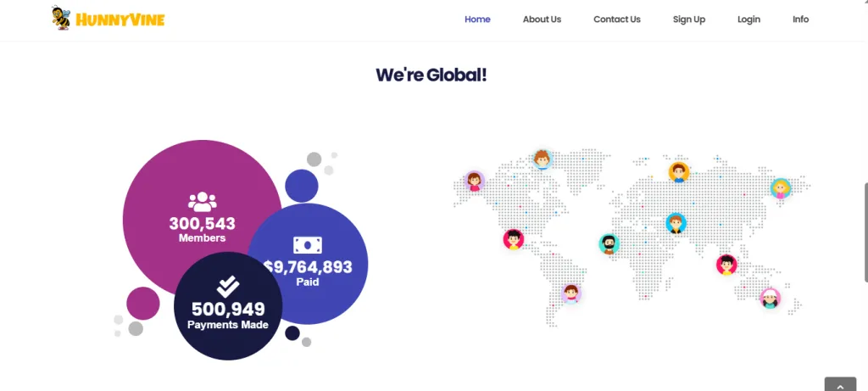
Task: Click the blonde girl avatar on map
Action: [780, 188]
